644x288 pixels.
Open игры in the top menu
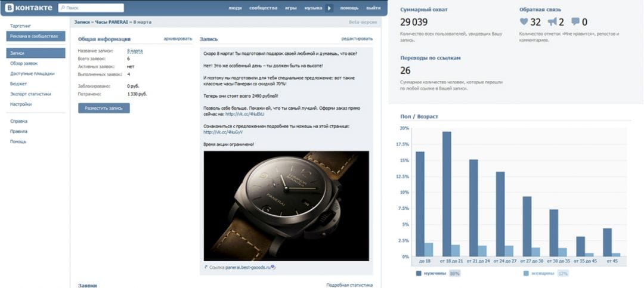coord(291,8)
